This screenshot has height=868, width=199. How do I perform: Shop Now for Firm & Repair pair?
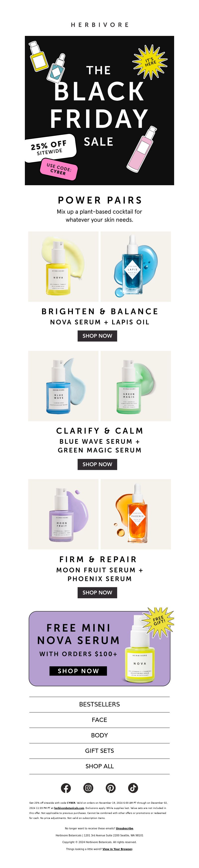click(x=98, y=592)
